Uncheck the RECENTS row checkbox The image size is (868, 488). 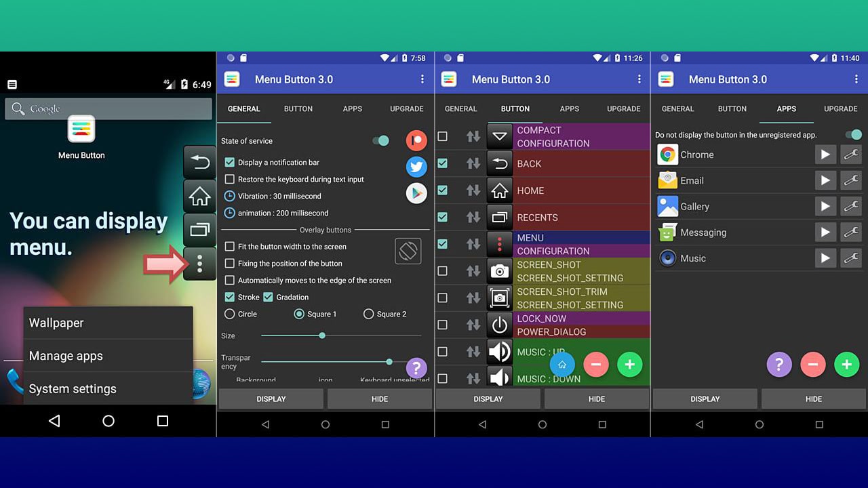[442, 217]
